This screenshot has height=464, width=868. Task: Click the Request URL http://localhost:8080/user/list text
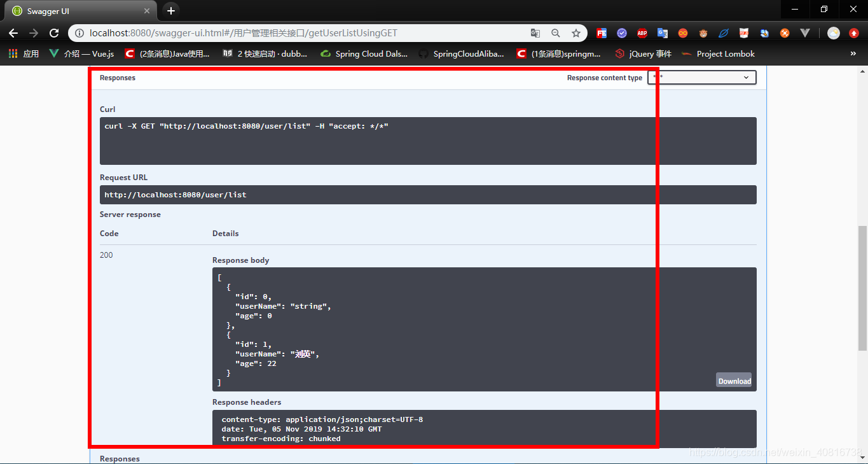(176, 195)
